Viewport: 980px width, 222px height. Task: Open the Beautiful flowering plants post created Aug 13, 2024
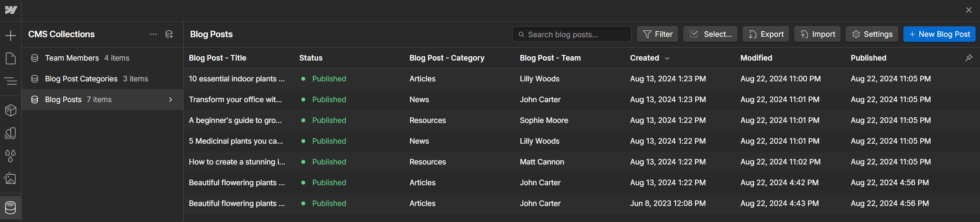coord(237,183)
